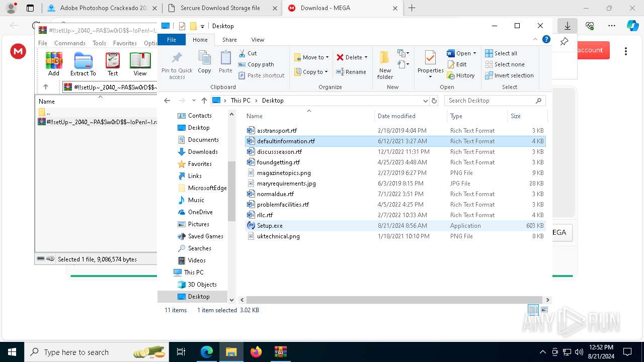The width and height of the screenshot is (644, 362).
Task: Open the Copy to dropdown
Action: (311, 72)
